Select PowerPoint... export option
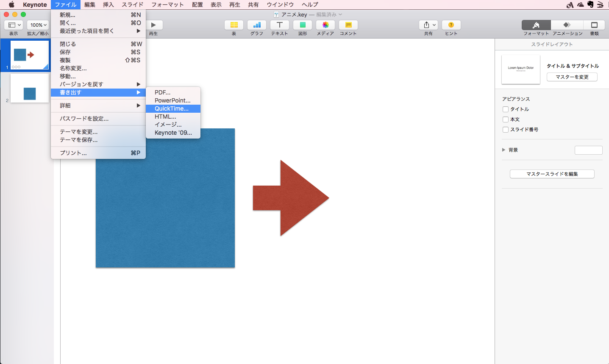Image resolution: width=609 pixels, height=364 pixels. pos(172,100)
